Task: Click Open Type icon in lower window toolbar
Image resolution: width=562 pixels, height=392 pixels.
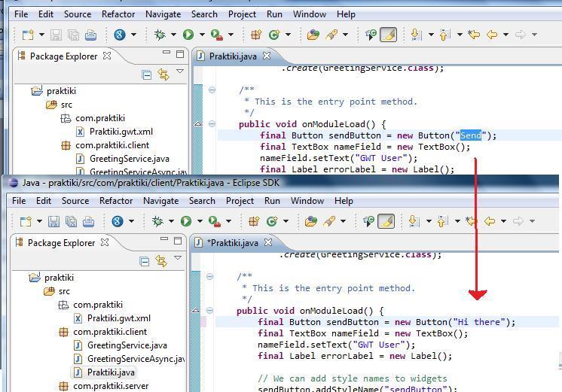Action: (311, 221)
